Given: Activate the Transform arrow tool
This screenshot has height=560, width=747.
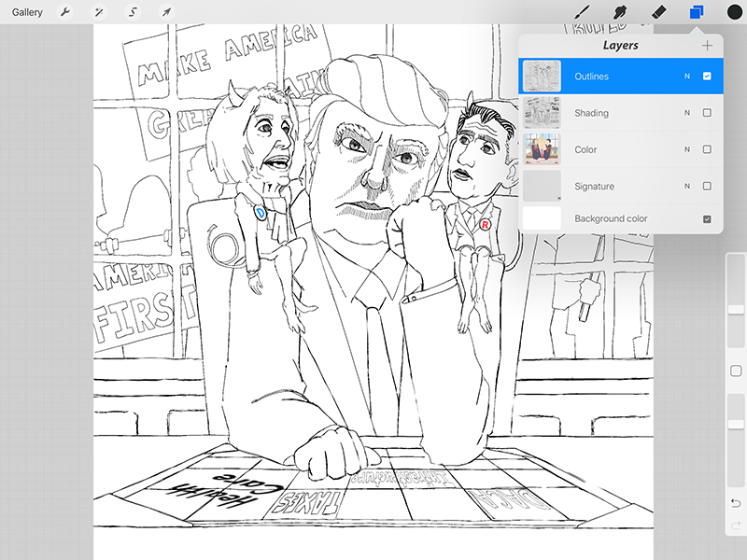Looking at the screenshot, I should point(166,12).
